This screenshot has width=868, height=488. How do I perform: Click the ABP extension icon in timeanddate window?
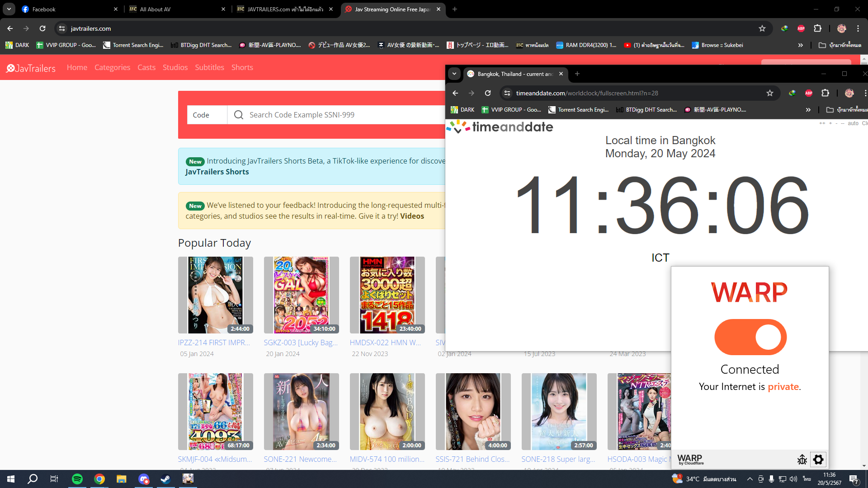(x=809, y=93)
